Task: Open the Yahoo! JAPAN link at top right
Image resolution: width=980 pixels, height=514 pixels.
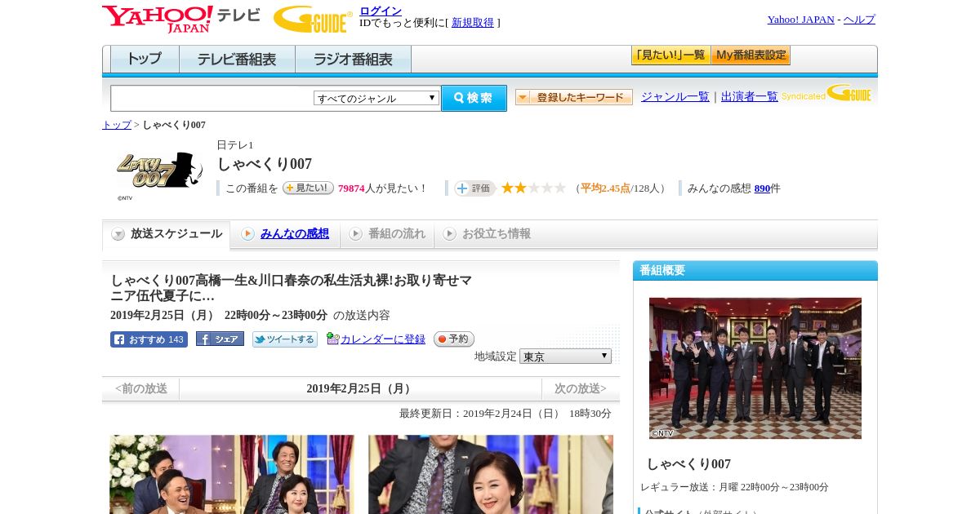Action: point(801,20)
